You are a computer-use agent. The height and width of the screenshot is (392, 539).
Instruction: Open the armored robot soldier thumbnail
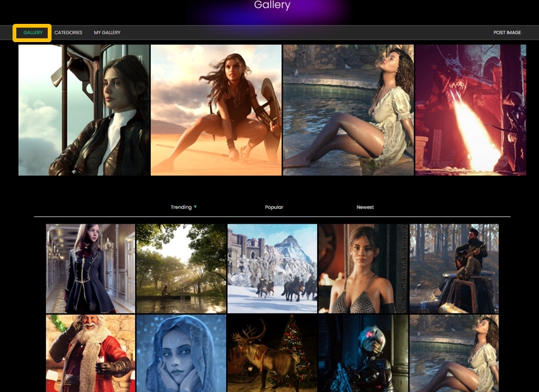tap(362, 353)
